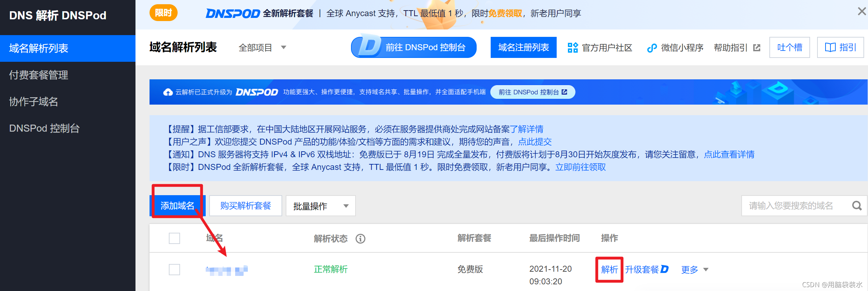Screen dimensions: 868x291
Task: Click the 解析套餐 column header
Action: pyautogui.click(x=475, y=238)
